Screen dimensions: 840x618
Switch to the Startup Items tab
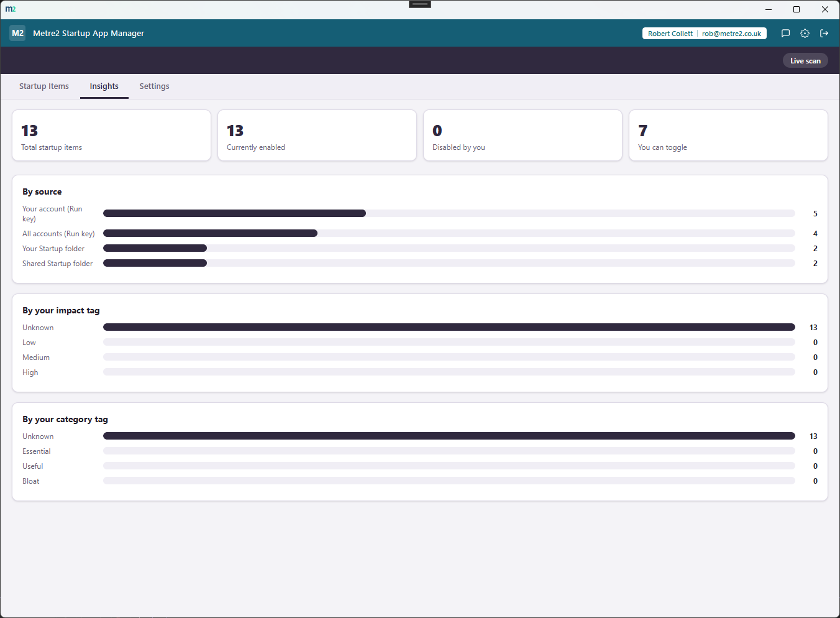(44, 86)
